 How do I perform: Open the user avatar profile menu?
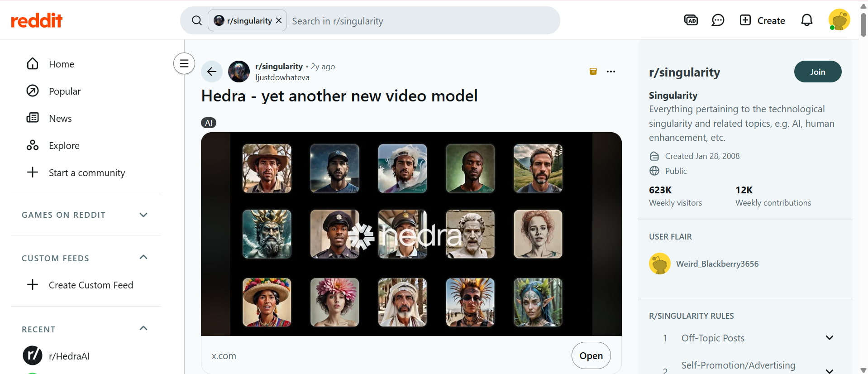pos(839,20)
